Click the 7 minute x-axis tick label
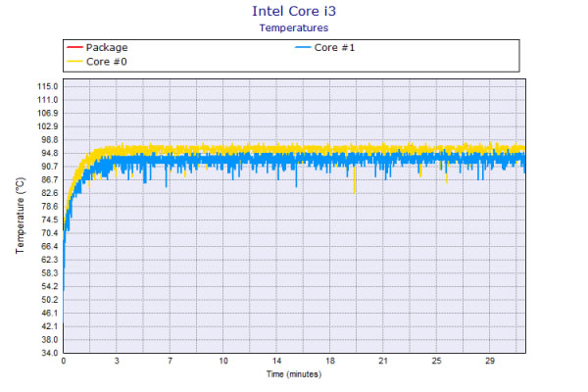 click(x=170, y=361)
